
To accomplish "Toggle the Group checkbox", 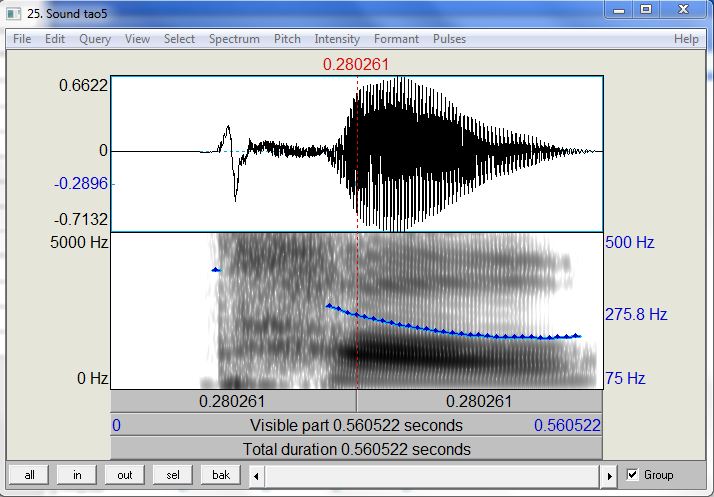I will click(x=632, y=475).
